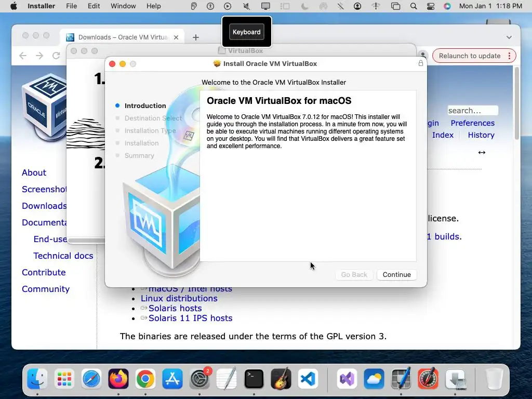Click the Siri icon in the menu bar
This screenshot has width=532, height=399.
click(x=447, y=6)
